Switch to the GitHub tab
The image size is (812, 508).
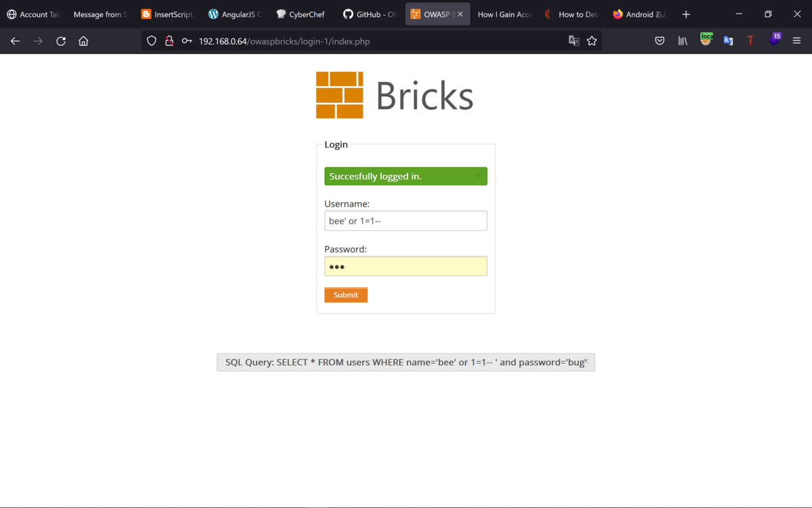pos(369,14)
